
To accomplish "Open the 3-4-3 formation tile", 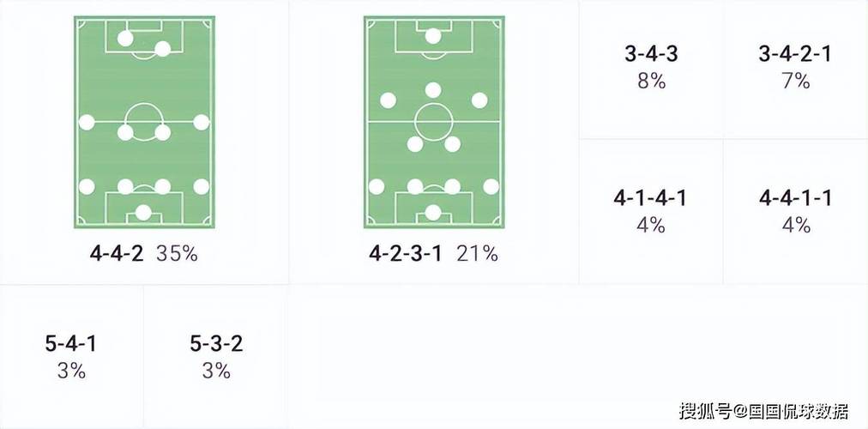I will pyautogui.click(x=651, y=69).
